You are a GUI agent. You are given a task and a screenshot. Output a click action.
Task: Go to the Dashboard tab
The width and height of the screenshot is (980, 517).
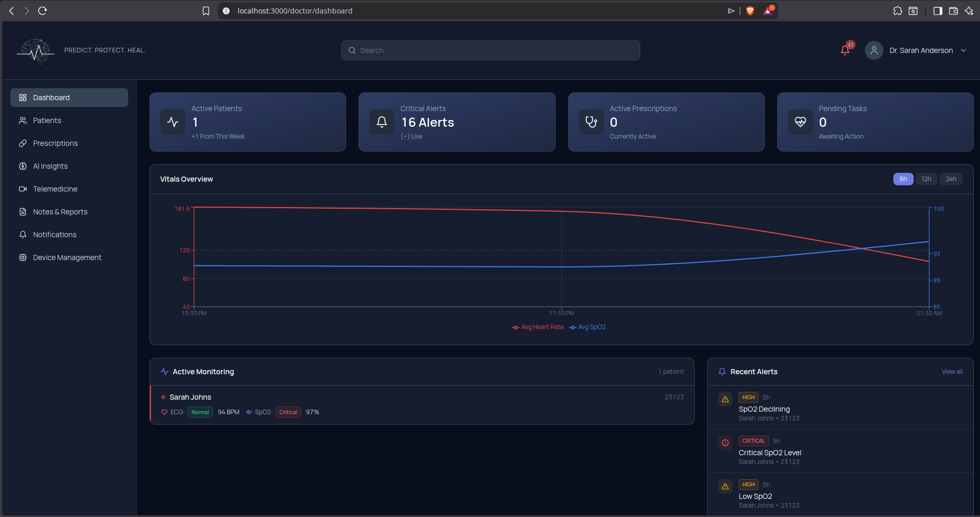point(51,97)
